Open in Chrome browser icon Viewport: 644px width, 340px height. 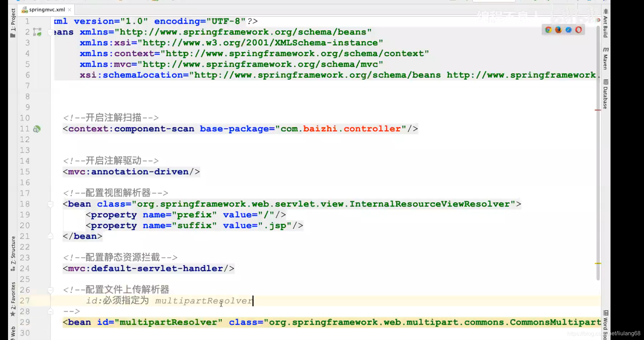tap(548, 30)
